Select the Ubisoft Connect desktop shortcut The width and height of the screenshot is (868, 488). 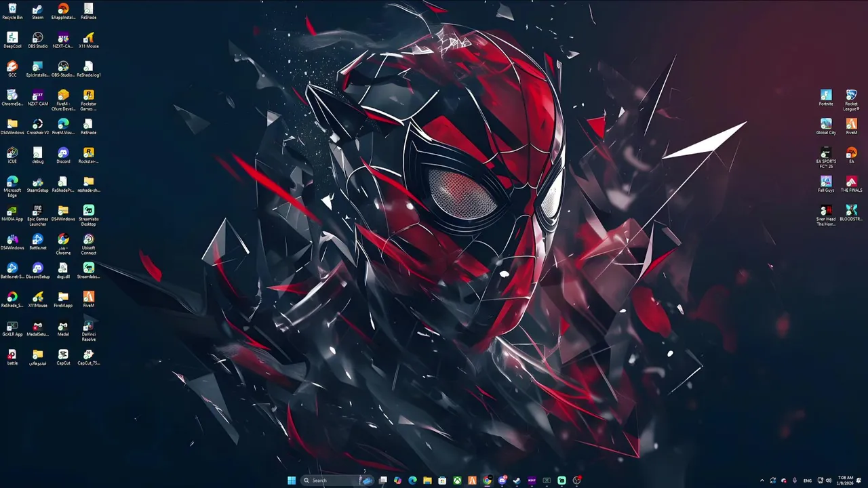tap(88, 244)
